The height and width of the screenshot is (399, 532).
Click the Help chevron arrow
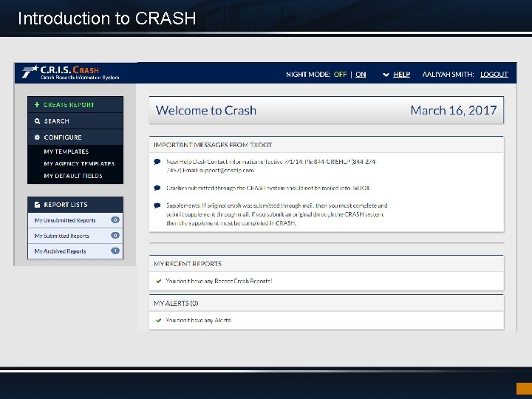click(386, 75)
